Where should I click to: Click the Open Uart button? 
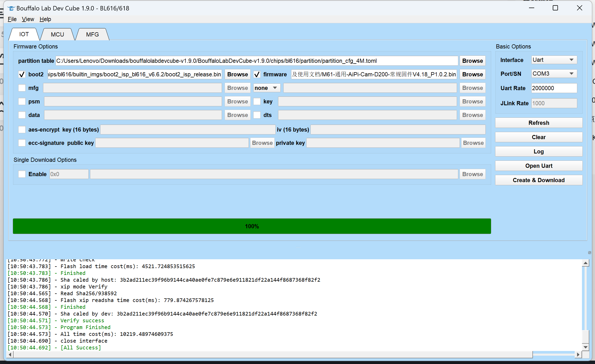(x=538, y=165)
